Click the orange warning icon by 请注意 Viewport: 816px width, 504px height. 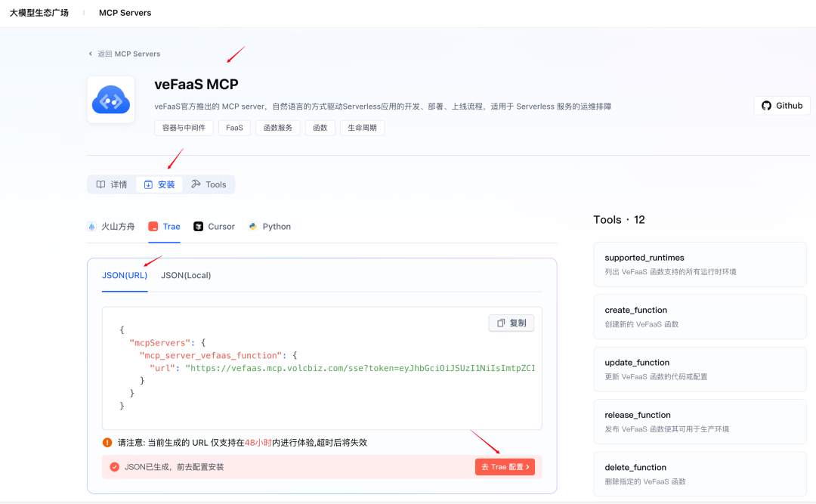click(x=107, y=443)
